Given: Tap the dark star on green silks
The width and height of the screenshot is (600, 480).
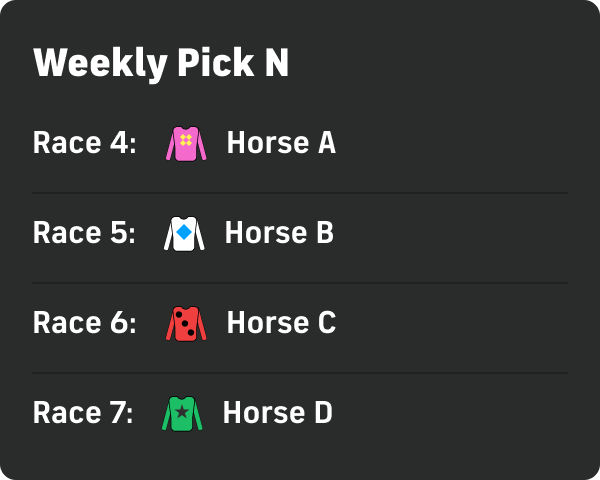Looking at the screenshot, I should [x=182, y=411].
